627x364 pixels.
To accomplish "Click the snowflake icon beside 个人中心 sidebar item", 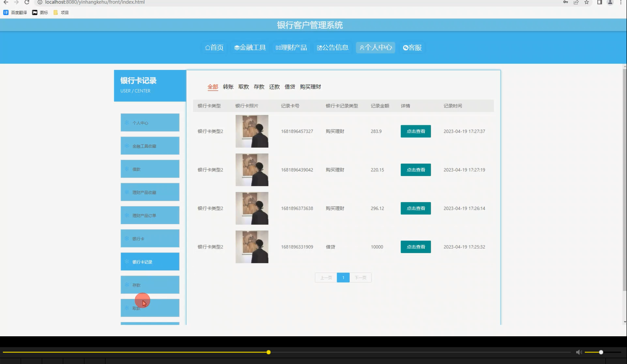I will tap(126, 122).
